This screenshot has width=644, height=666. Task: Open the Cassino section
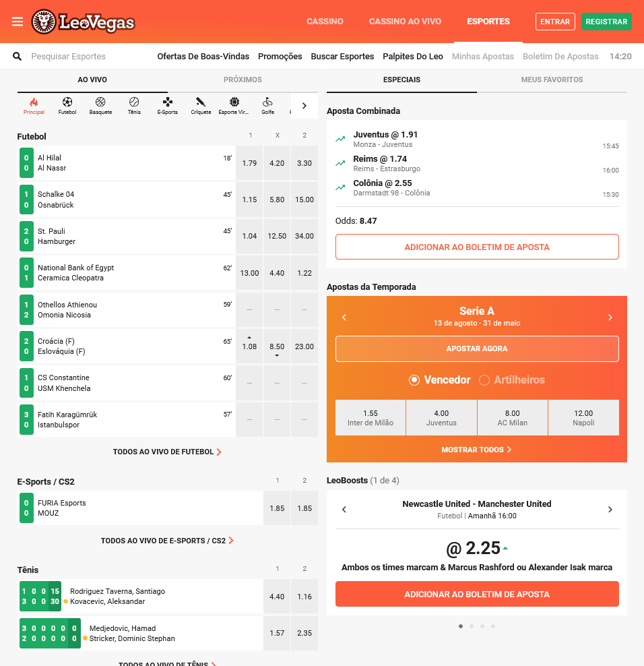pos(325,22)
